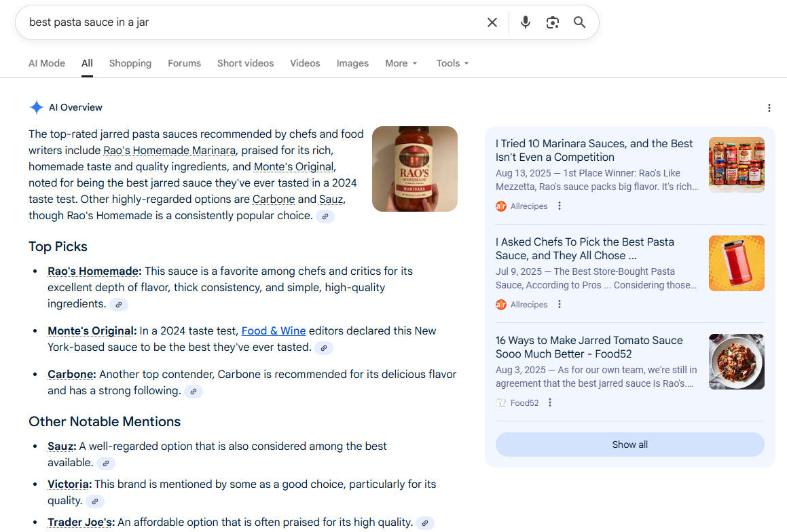The height and width of the screenshot is (532, 787).
Task: Click the AI Overview sparkle icon
Action: 36,107
